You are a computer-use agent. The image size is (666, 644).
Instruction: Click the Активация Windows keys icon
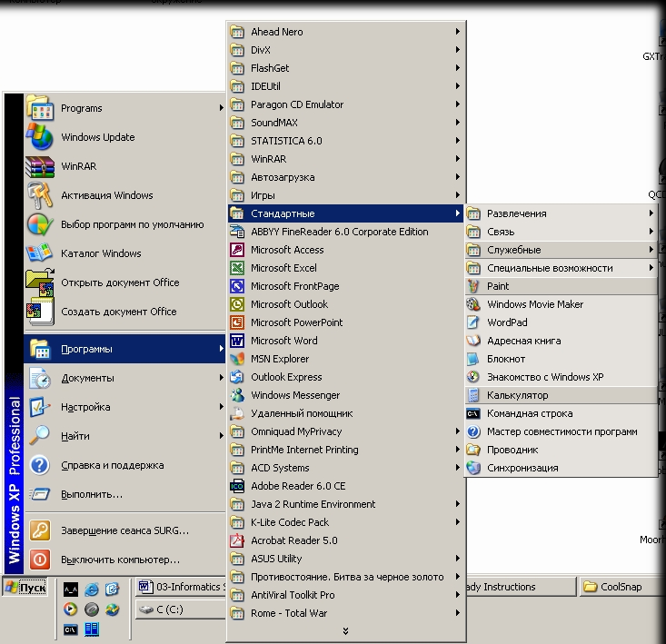(39, 195)
